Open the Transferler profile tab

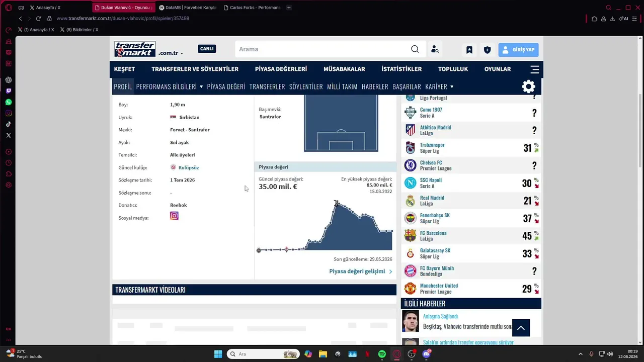click(267, 86)
